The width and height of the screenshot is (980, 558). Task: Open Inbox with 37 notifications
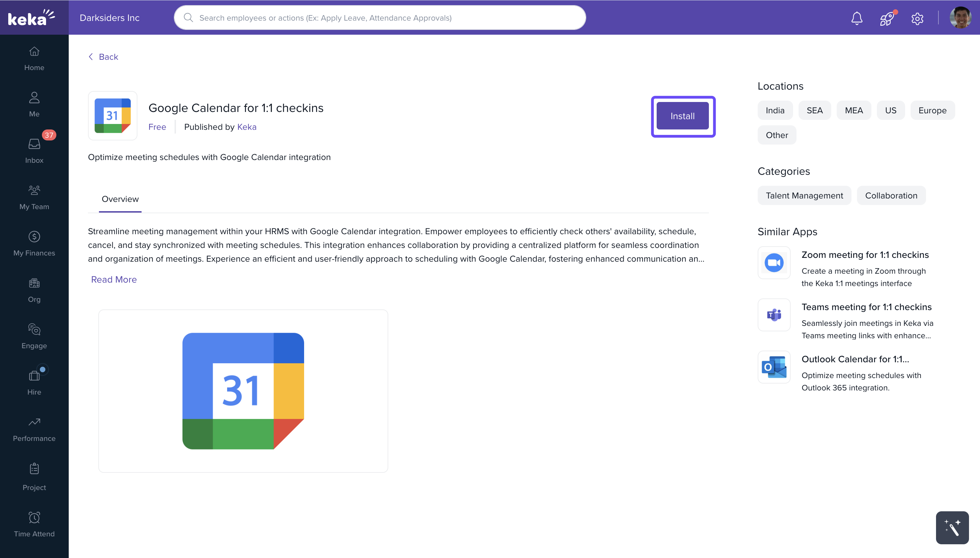point(34,151)
